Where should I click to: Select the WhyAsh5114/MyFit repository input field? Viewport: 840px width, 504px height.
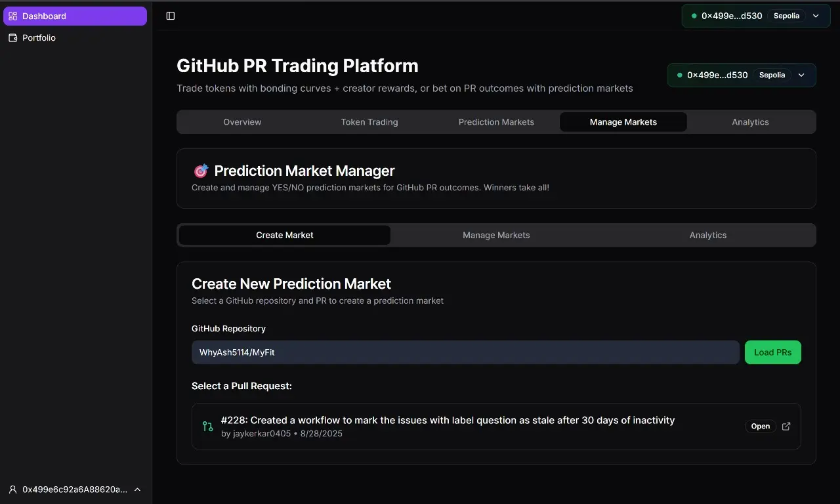pyautogui.click(x=466, y=352)
